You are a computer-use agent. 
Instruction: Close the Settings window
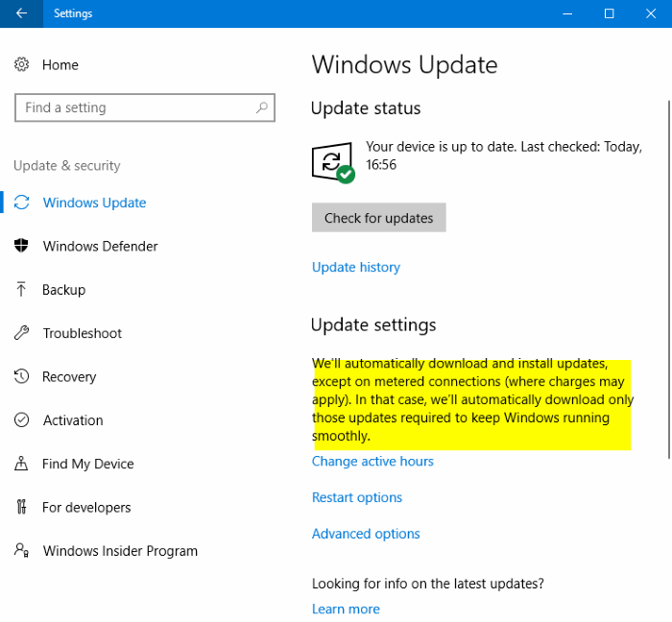[651, 13]
